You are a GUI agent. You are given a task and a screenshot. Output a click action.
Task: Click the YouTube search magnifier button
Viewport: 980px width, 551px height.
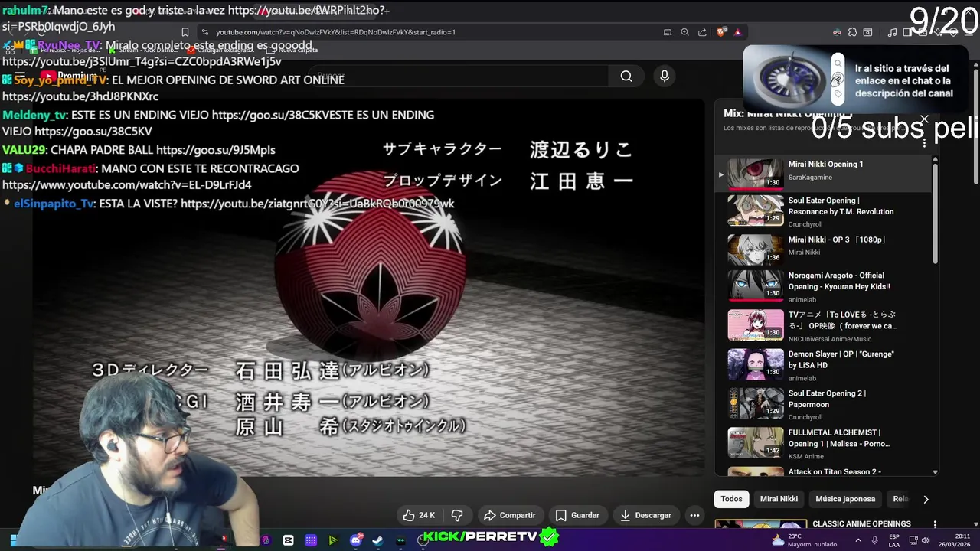(626, 76)
